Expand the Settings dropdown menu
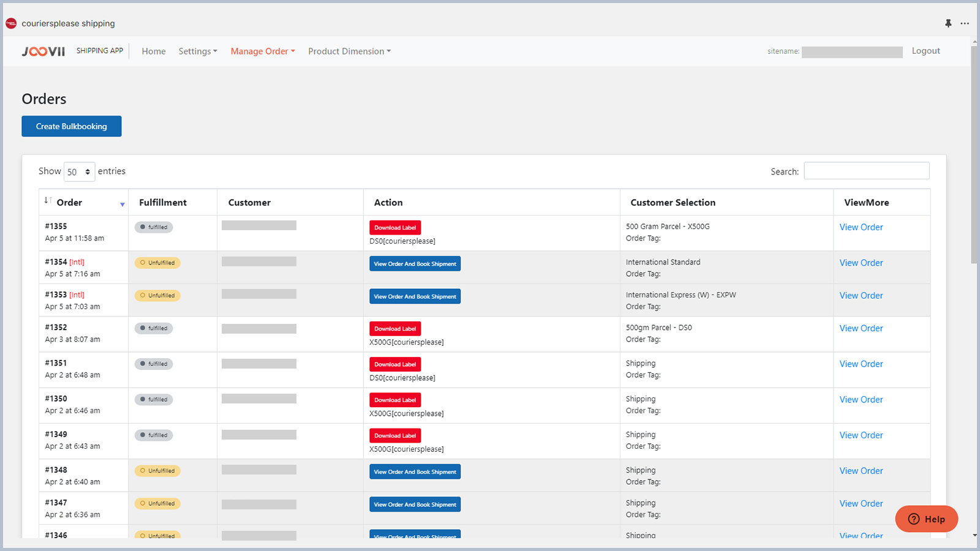The width and height of the screenshot is (980, 551). click(197, 51)
